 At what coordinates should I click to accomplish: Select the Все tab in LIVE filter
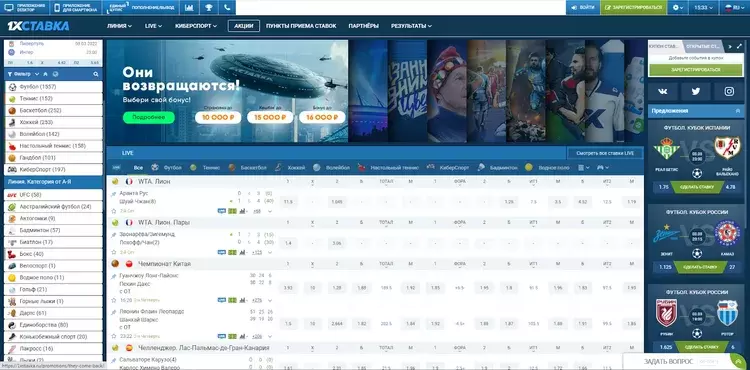[x=138, y=168]
